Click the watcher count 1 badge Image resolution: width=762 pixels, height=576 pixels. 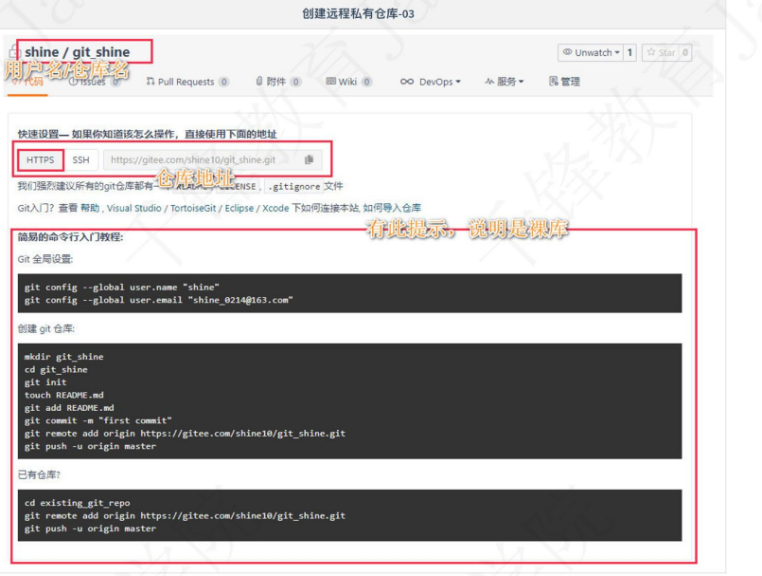[x=630, y=52]
